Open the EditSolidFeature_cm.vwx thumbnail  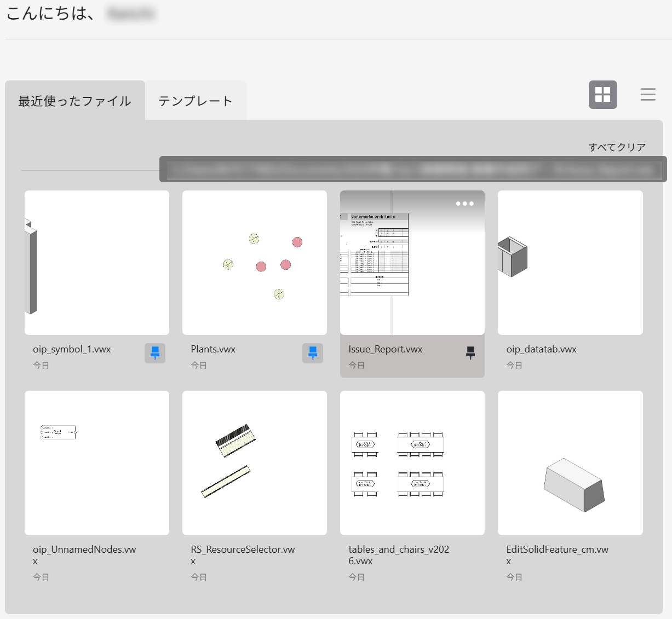click(x=570, y=463)
